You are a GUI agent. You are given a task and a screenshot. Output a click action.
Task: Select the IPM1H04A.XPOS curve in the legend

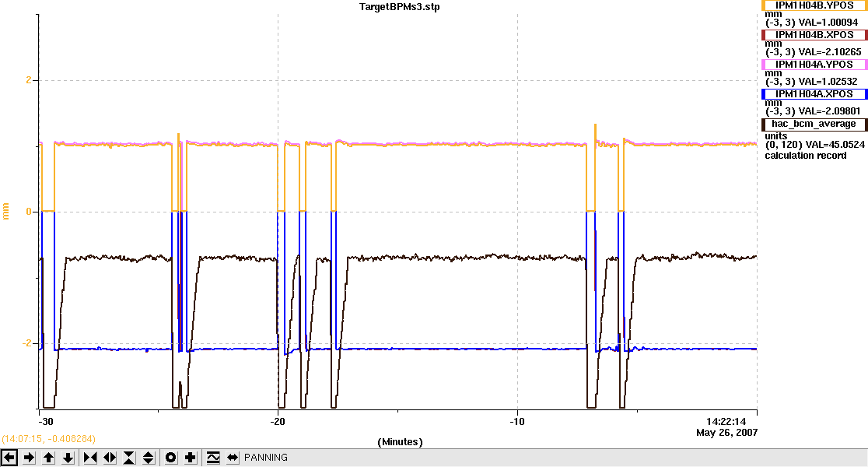[814, 94]
